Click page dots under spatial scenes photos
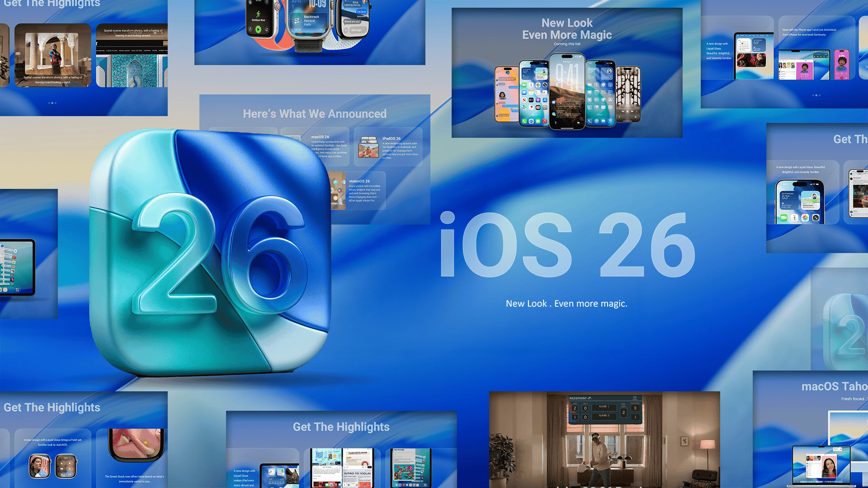This screenshot has height=488, width=868. click(52, 103)
